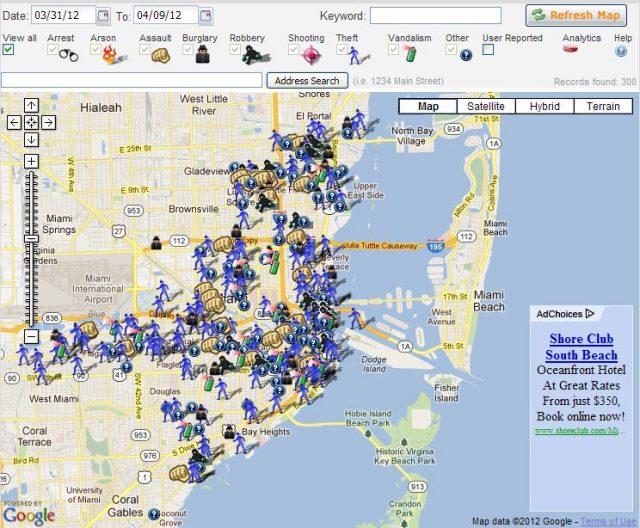Click the zoom slider track near the top

click(x=31, y=180)
